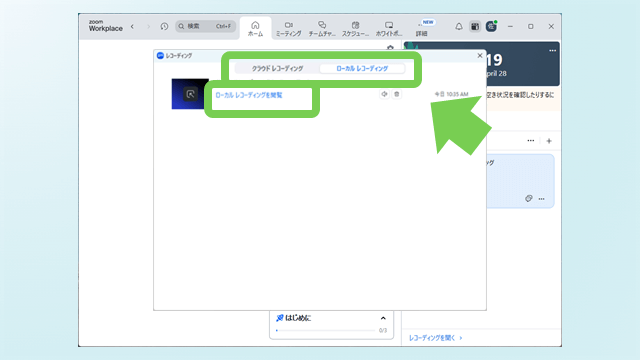Open the スケジューラ tab
Screen dimensions: 640x360
click(x=355, y=29)
